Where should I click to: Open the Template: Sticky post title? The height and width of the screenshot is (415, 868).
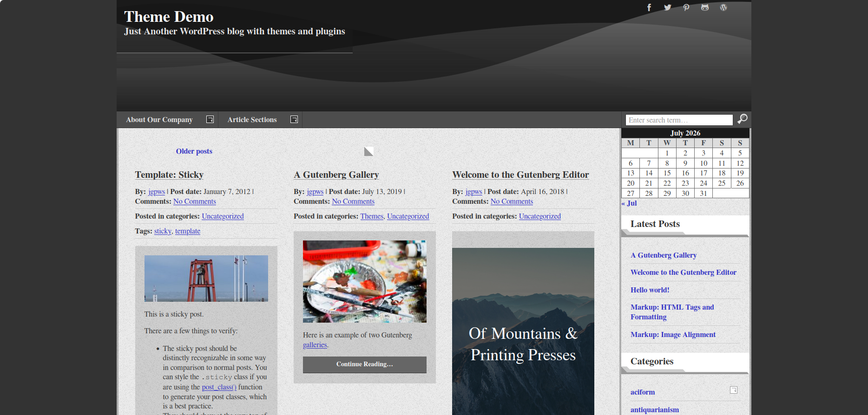click(169, 175)
